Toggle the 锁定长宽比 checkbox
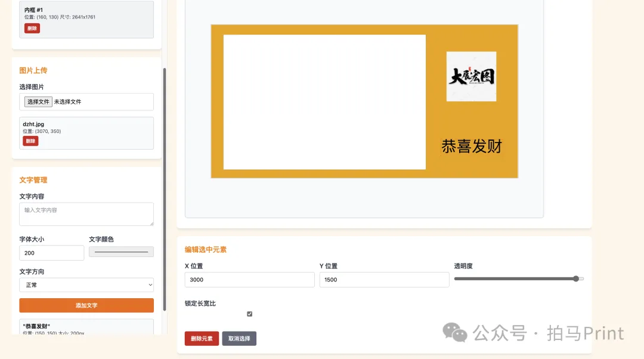 (250, 314)
